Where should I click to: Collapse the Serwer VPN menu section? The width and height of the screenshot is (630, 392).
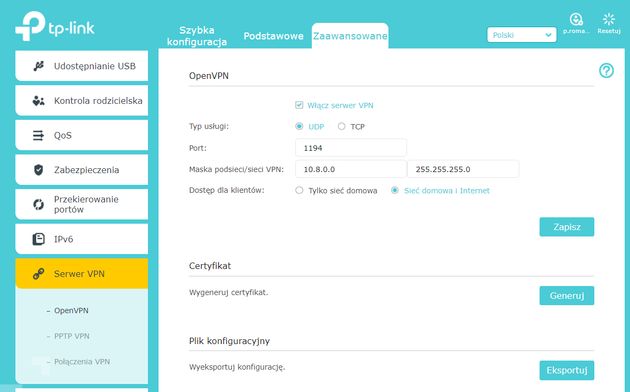82,274
